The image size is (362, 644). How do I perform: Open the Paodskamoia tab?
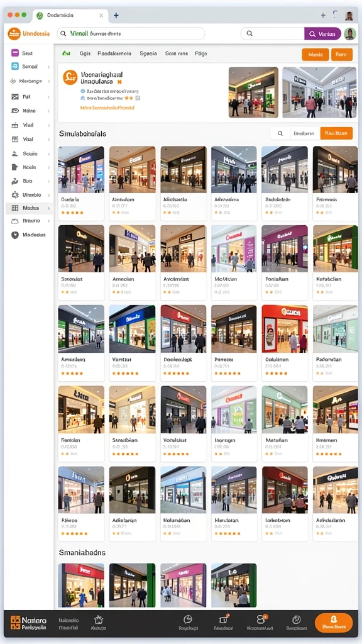(x=114, y=53)
